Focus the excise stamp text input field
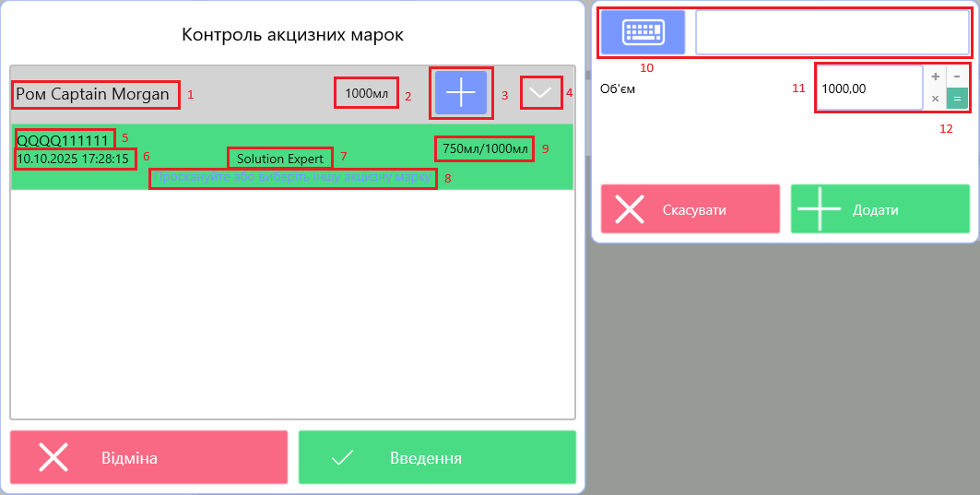This screenshot has width=980, height=495. coord(832,33)
